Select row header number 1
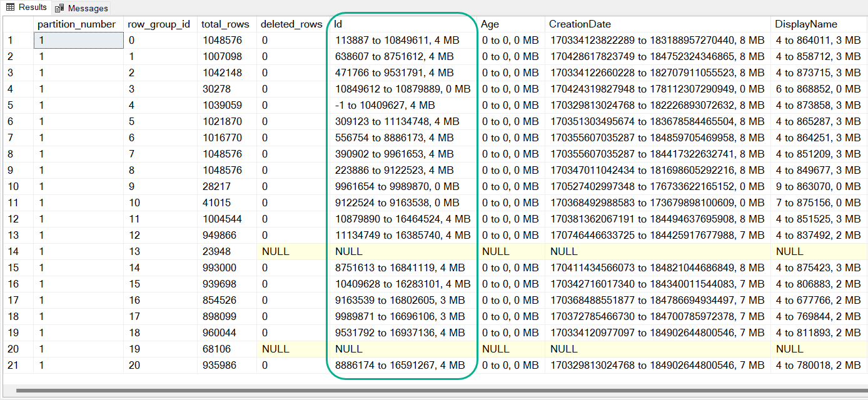 click(x=18, y=41)
